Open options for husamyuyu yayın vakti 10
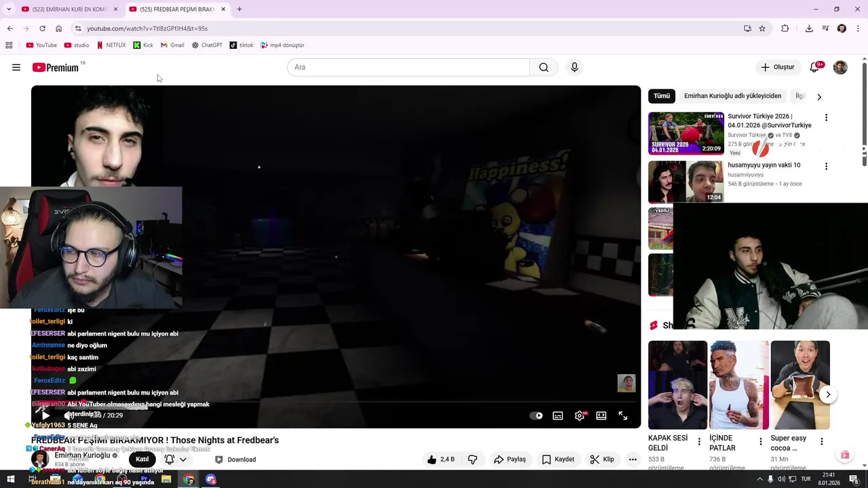The height and width of the screenshot is (488, 868). click(x=826, y=166)
